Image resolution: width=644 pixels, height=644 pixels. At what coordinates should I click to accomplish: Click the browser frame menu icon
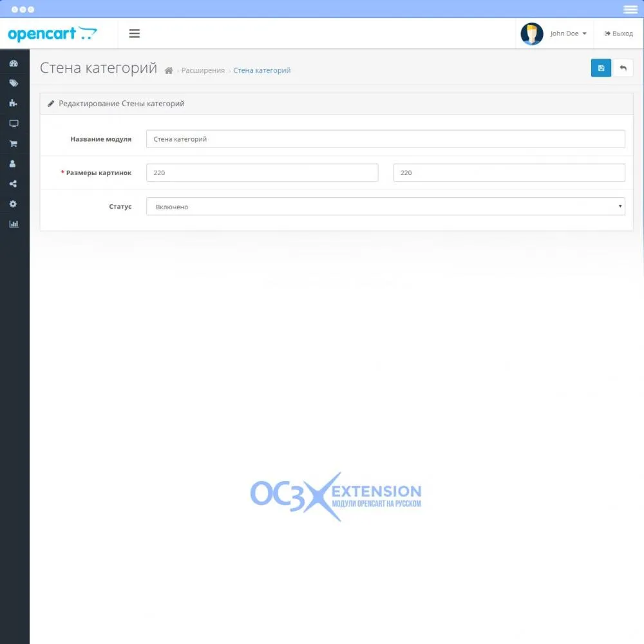tap(630, 9)
